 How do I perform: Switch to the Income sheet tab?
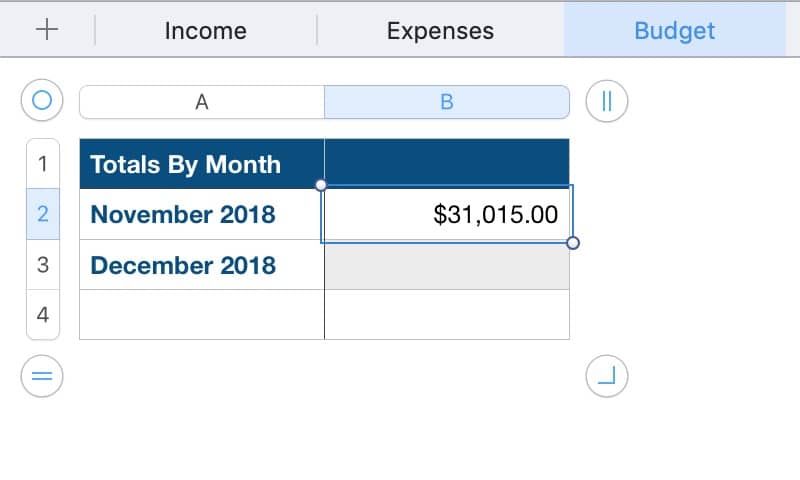(206, 30)
